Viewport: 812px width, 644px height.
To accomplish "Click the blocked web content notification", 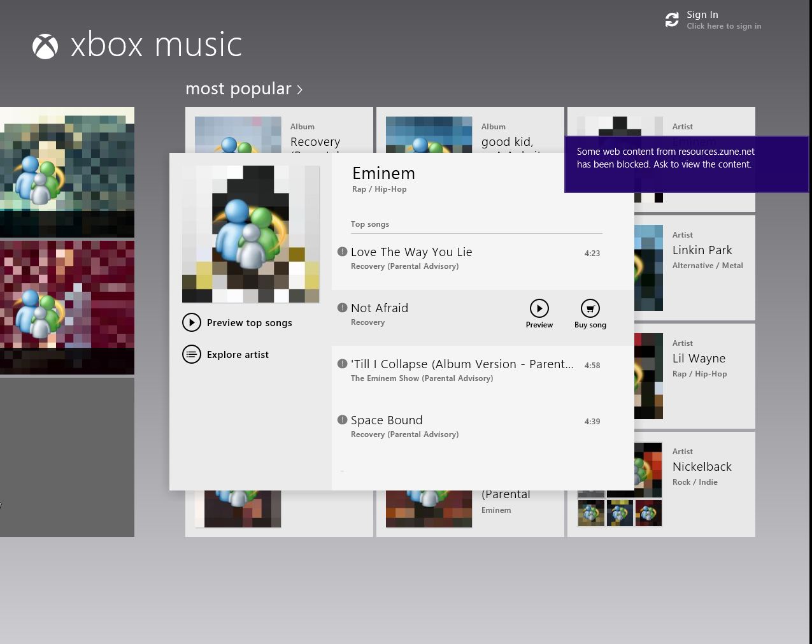I will tap(687, 164).
